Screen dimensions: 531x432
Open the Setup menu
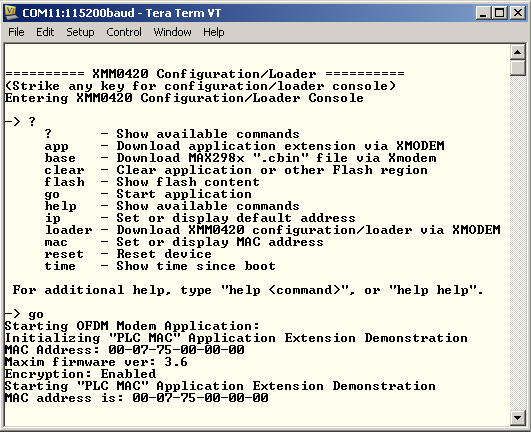pyautogui.click(x=80, y=32)
